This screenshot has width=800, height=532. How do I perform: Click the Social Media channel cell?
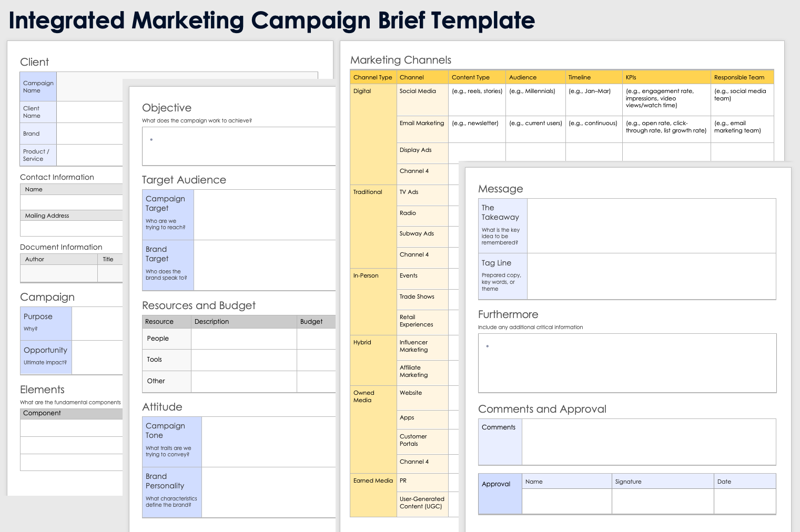click(422, 99)
